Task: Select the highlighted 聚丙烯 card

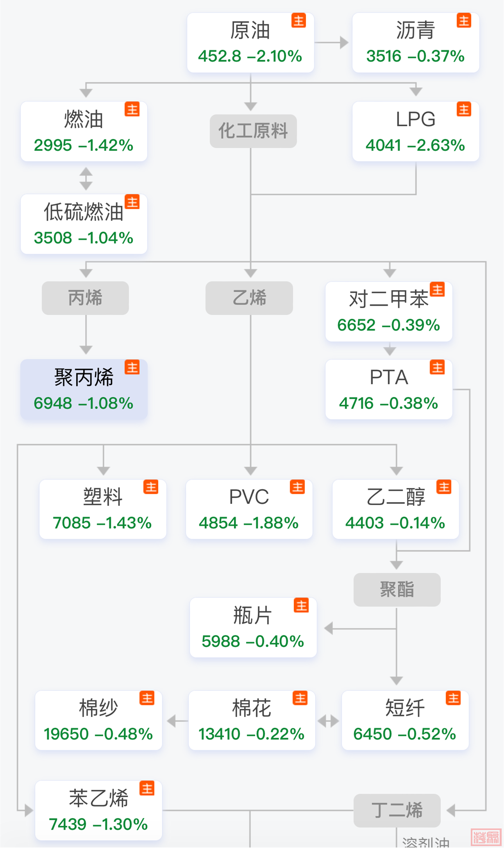Action: click(x=84, y=389)
